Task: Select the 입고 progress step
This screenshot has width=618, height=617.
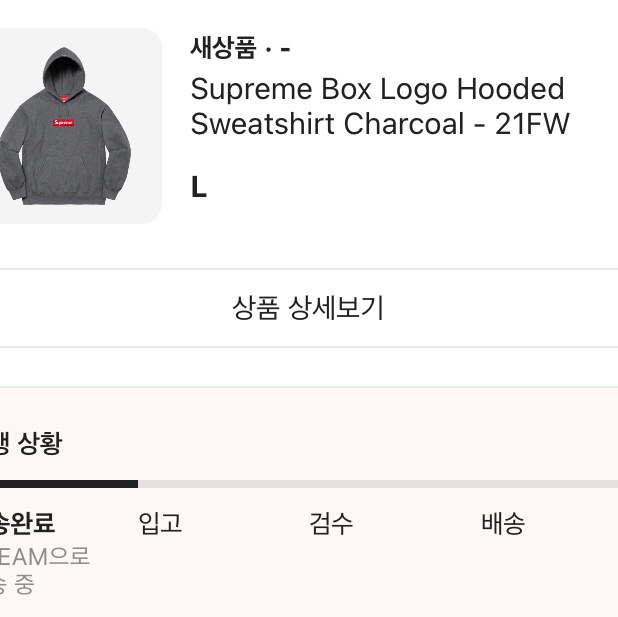Action: (x=160, y=523)
